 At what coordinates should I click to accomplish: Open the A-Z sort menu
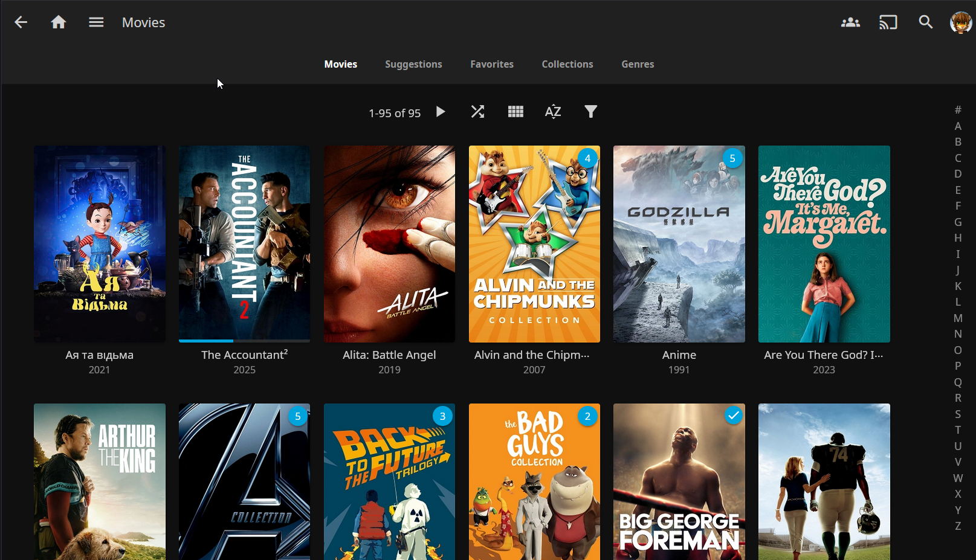[x=553, y=112]
